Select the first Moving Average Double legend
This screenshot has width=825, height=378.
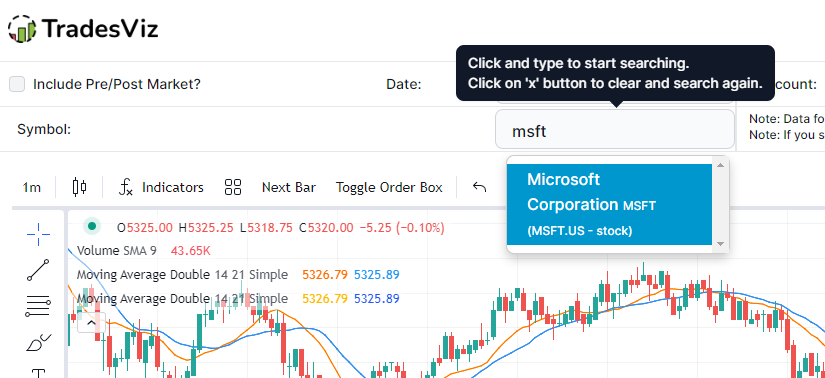182,274
